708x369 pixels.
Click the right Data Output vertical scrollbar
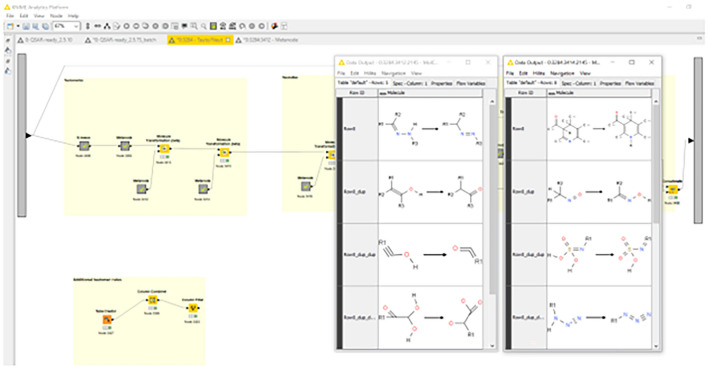point(655,165)
